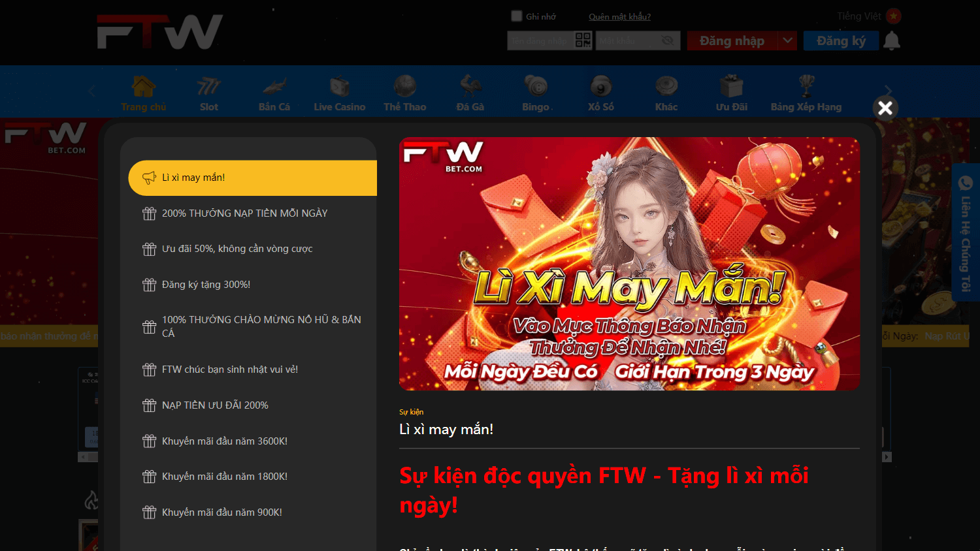Click the Sự kiện label above title

(411, 412)
